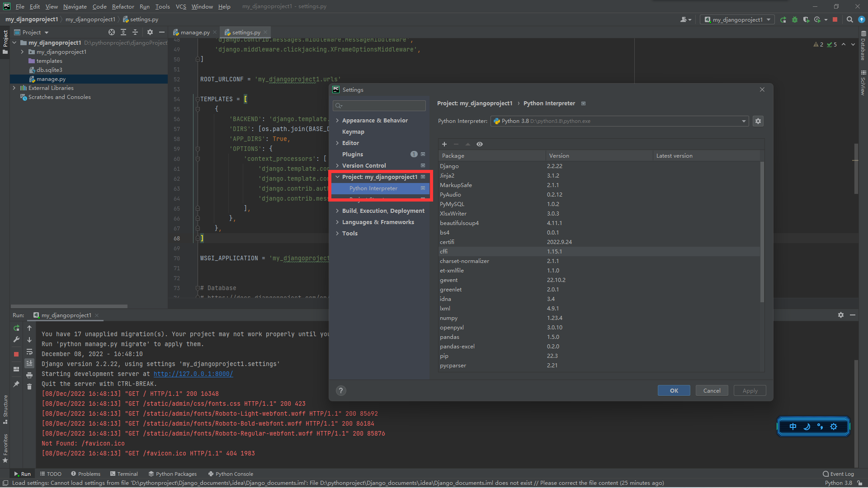Click the stop process red square
This screenshot has height=488, width=868.
click(x=16, y=354)
